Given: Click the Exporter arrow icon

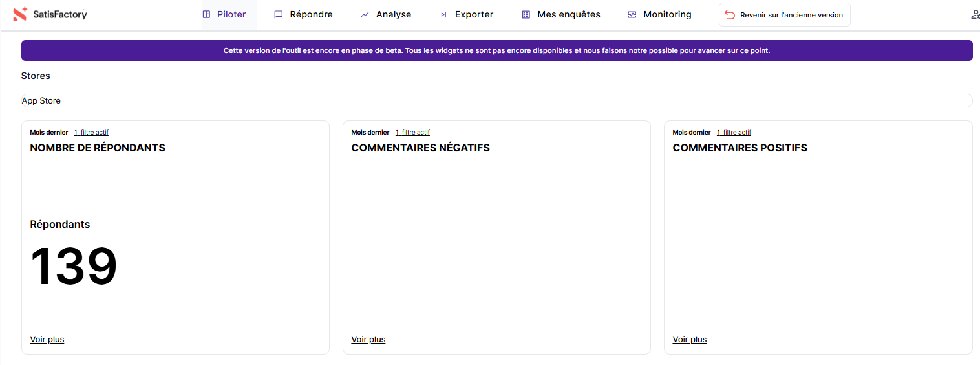Looking at the screenshot, I should point(443,14).
